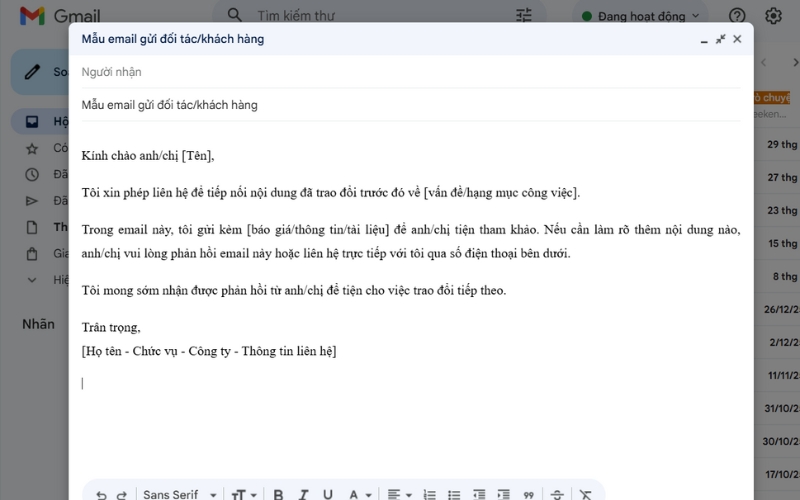800x500 pixels.
Task: Click the undo arrow in formatting toolbar
Action: (x=101, y=494)
